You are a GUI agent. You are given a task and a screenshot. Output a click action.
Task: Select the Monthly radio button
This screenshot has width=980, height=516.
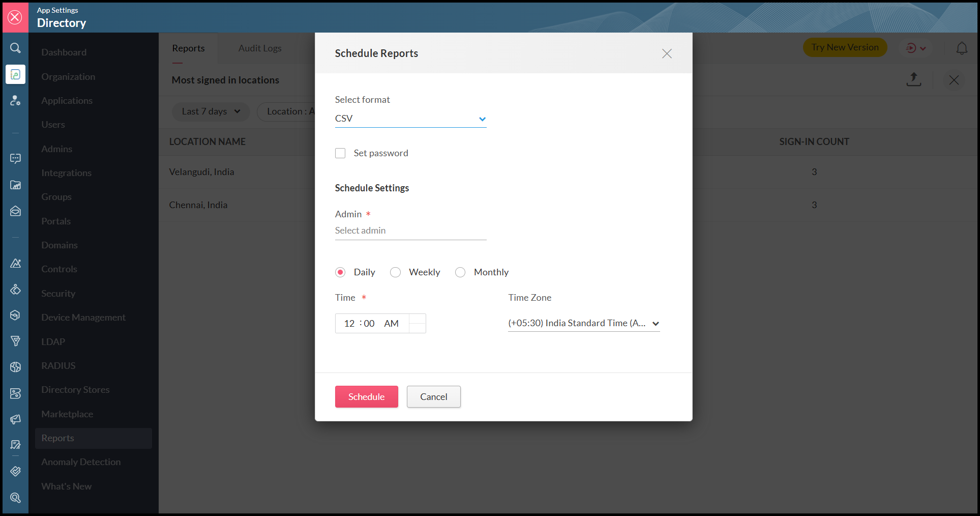coord(460,272)
